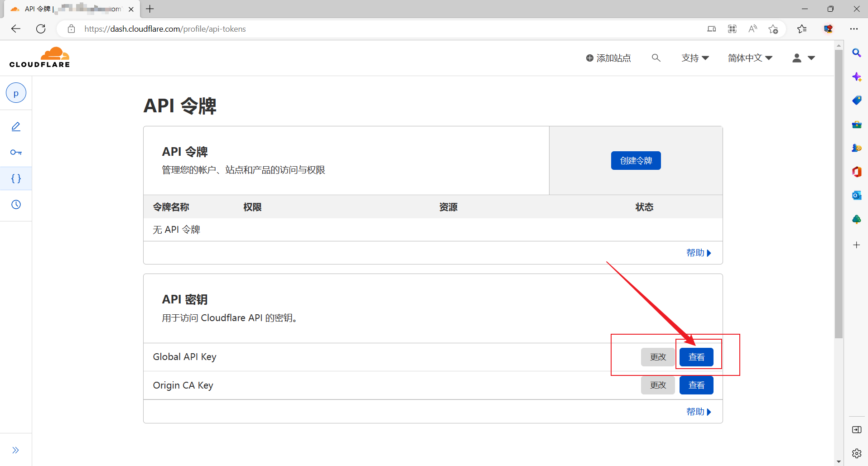Click the 令牌名称 column header
Image resolution: width=868 pixels, height=466 pixels.
pos(171,207)
